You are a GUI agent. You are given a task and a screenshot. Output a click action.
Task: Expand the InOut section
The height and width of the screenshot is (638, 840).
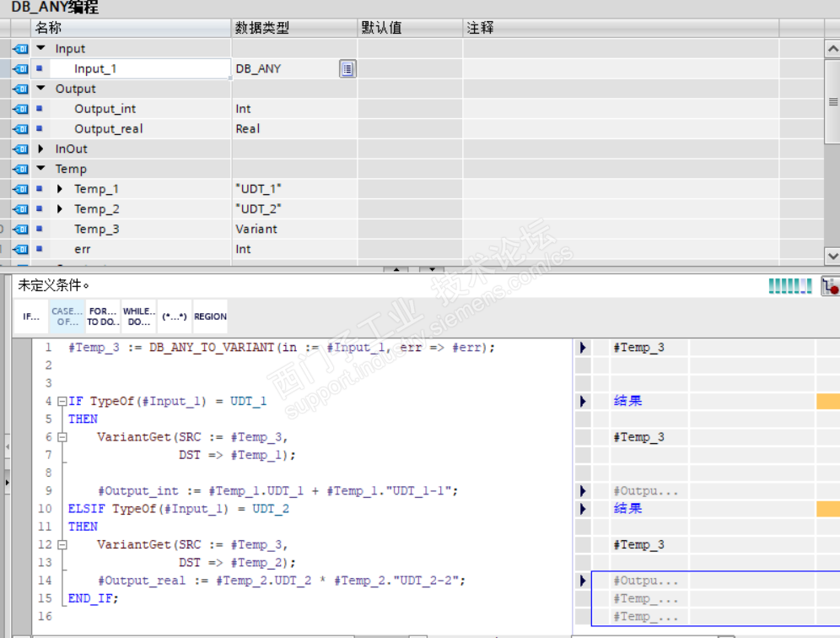point(40,149)
